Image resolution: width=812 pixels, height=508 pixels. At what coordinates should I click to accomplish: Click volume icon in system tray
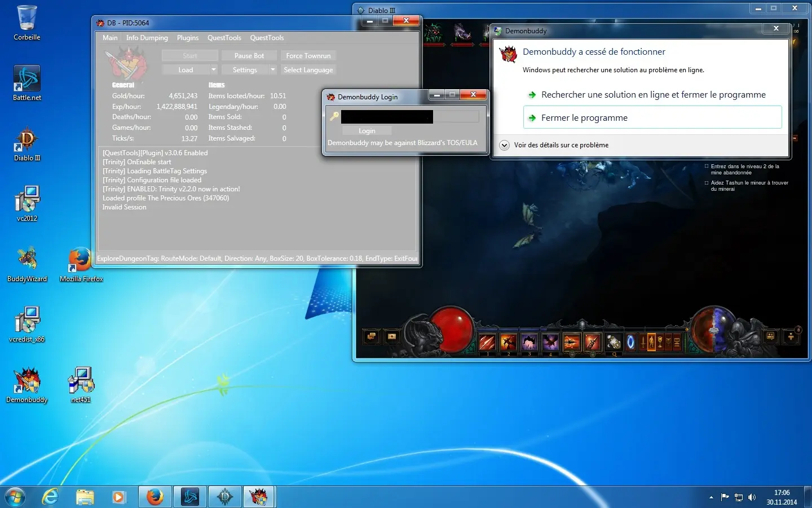tap(752, 497)
